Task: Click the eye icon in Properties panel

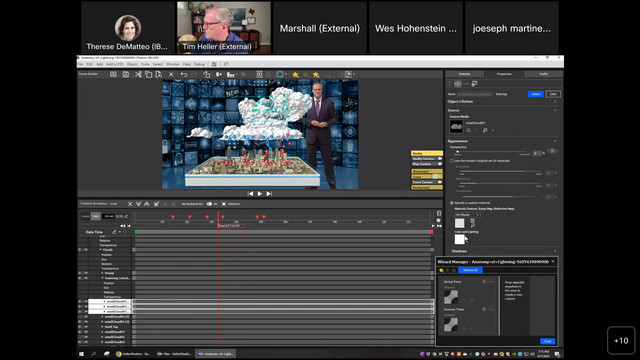Action: tap(458, 84)
